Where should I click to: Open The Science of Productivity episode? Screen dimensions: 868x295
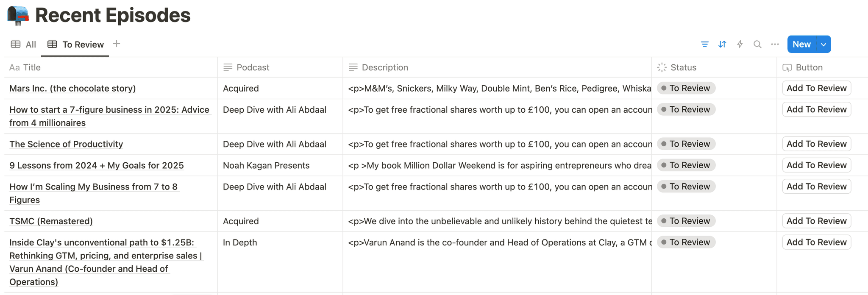point(66,144)
